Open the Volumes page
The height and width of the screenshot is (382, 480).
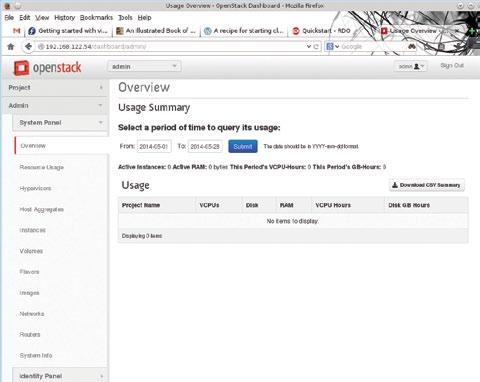tap(31, 251)
